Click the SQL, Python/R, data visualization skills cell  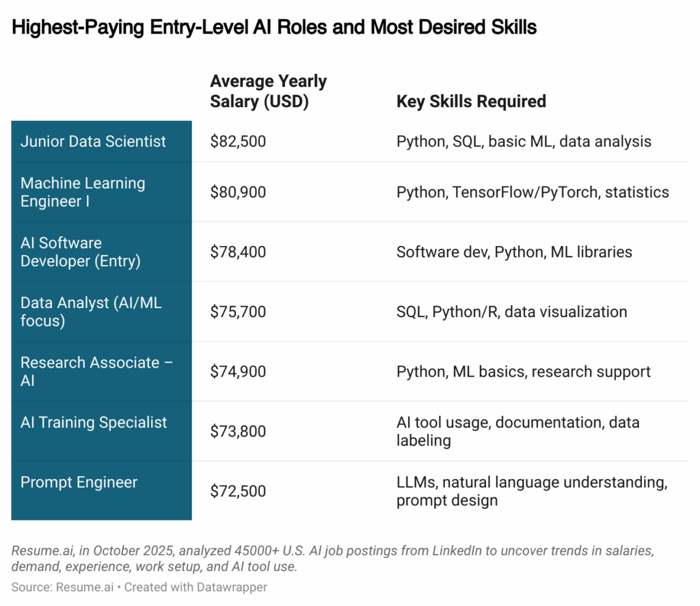point(511,312)
